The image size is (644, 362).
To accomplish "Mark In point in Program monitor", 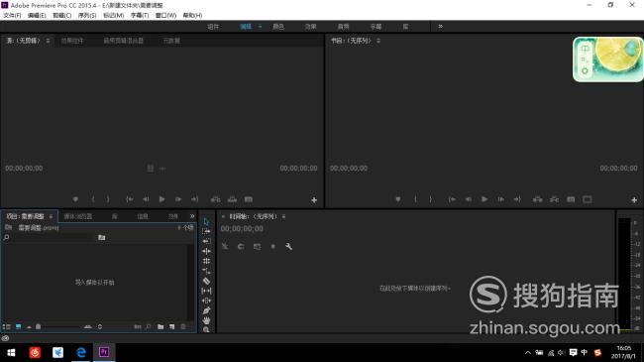I will (x=416, y=199).
